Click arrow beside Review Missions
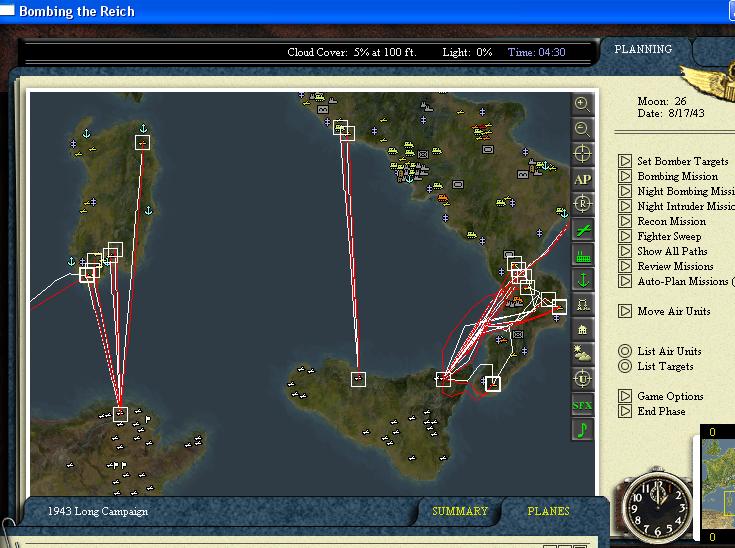This screenshot has height=548, width=735. (x=625, y=266)
